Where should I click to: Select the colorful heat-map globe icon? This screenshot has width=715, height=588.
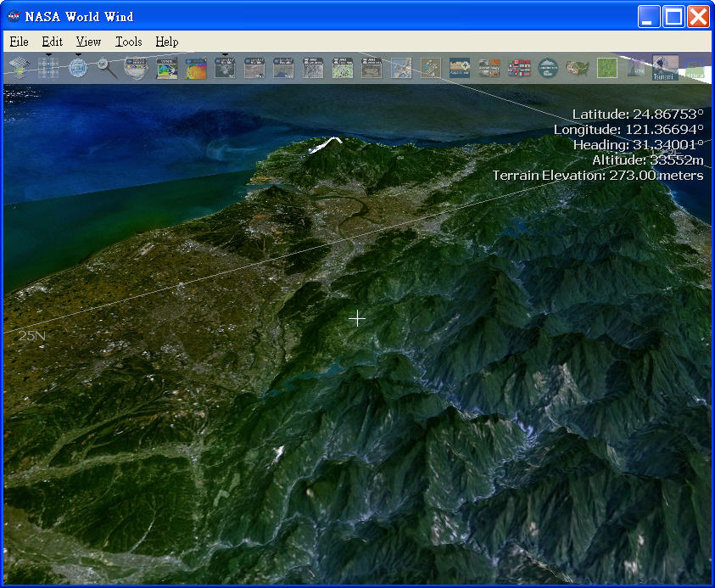pos(196,68)
